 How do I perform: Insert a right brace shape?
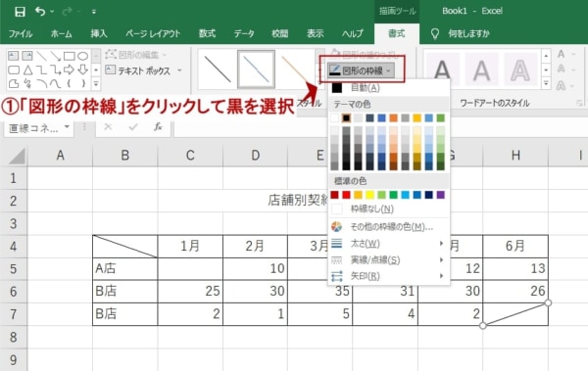pos(83,83)
